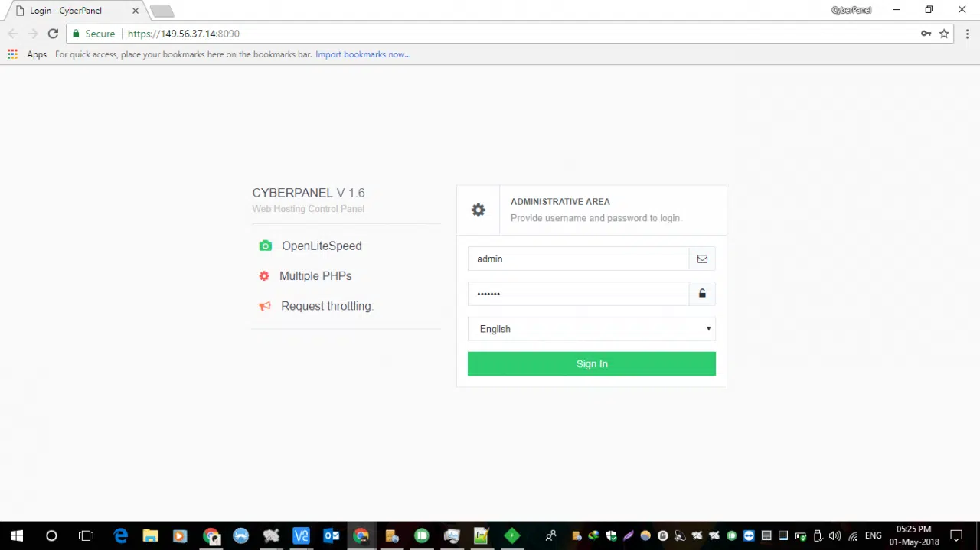Screen dimensions: 980x550
Task: Reload the page with the refresh icon
Action: [x=53, y=34]
